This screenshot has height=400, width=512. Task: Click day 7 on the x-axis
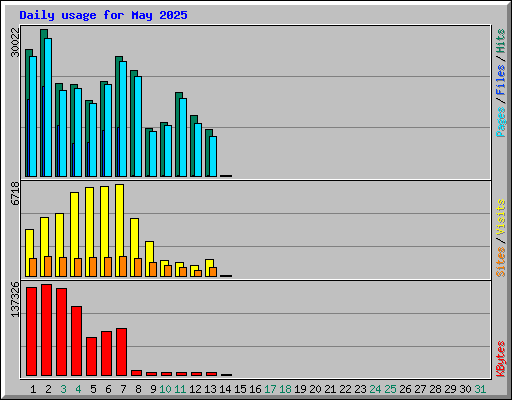point(123,389)
